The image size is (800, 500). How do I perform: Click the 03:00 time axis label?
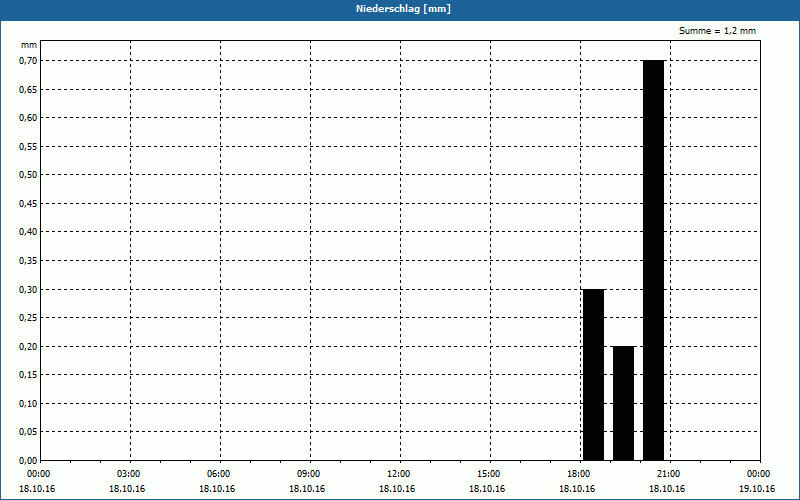click(129, 474)
